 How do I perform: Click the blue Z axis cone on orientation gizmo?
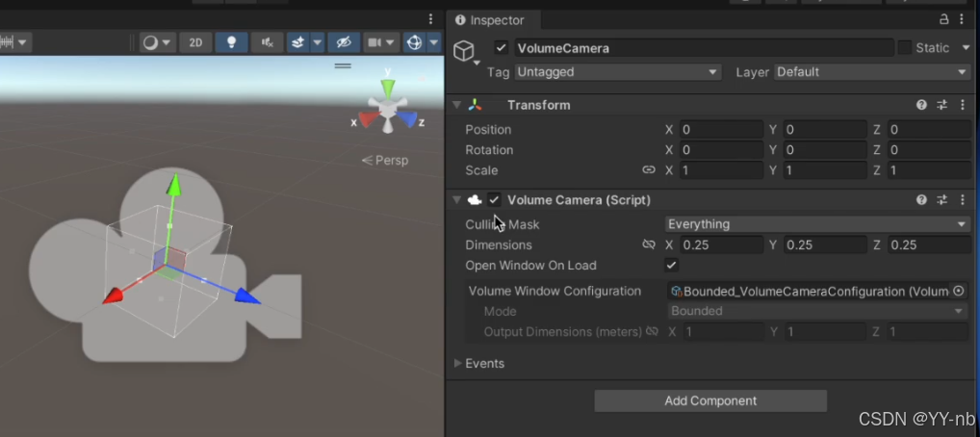(x=407, y=118)
